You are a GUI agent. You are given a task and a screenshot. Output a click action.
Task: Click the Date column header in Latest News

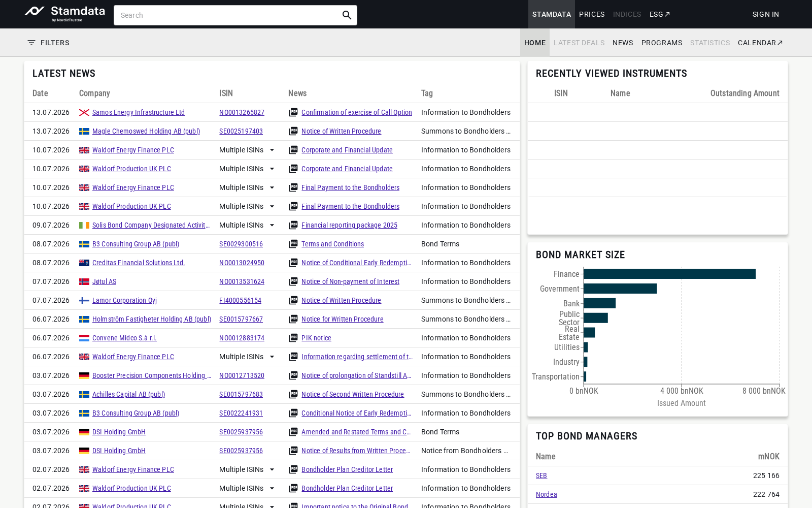click(40, 93)
